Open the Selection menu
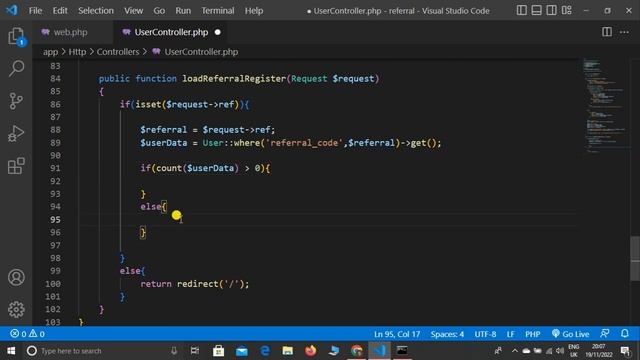The height and width of the screenshot is (360, 640). (96, 11)
